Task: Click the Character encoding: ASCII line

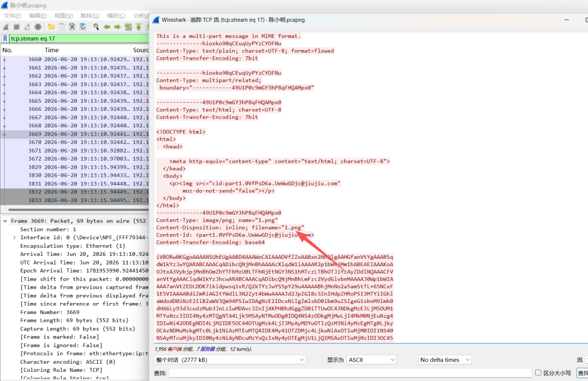Action: (68, 361)
